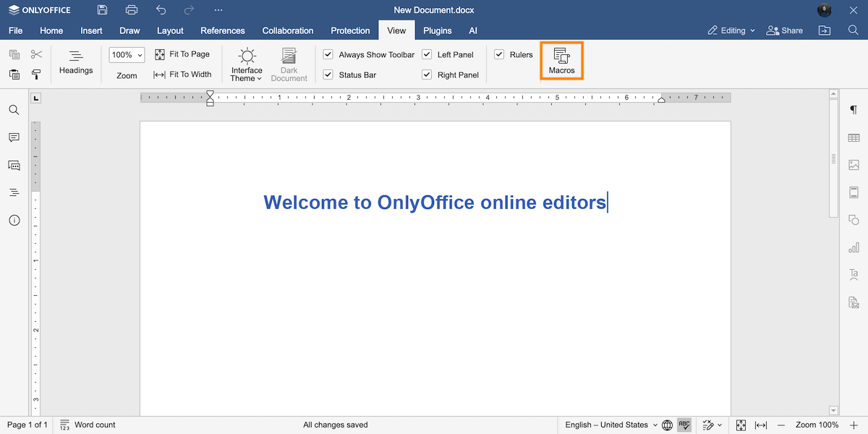Image resolution: width=868 pixels, height=434 pixels.
Task: Expand the Interface Theme dropdown
Action: click(x=247, y=65)
